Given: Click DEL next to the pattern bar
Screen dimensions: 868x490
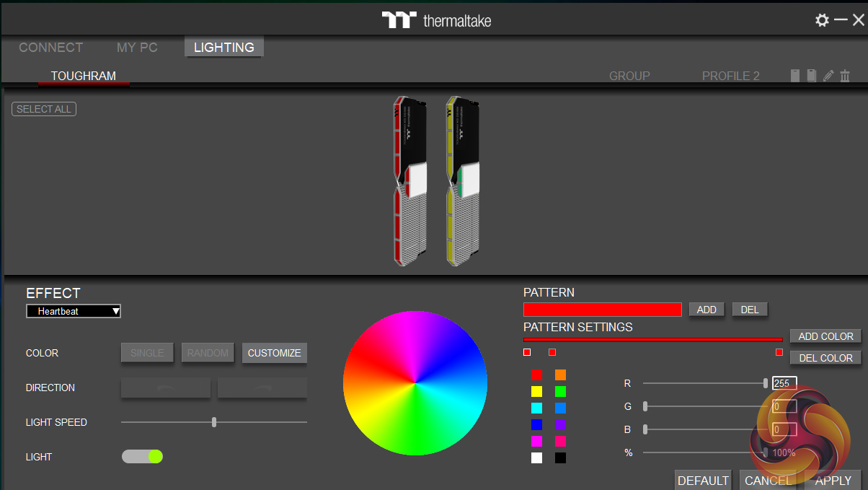Looking at the screenshot, I should (x=750, y=309).
